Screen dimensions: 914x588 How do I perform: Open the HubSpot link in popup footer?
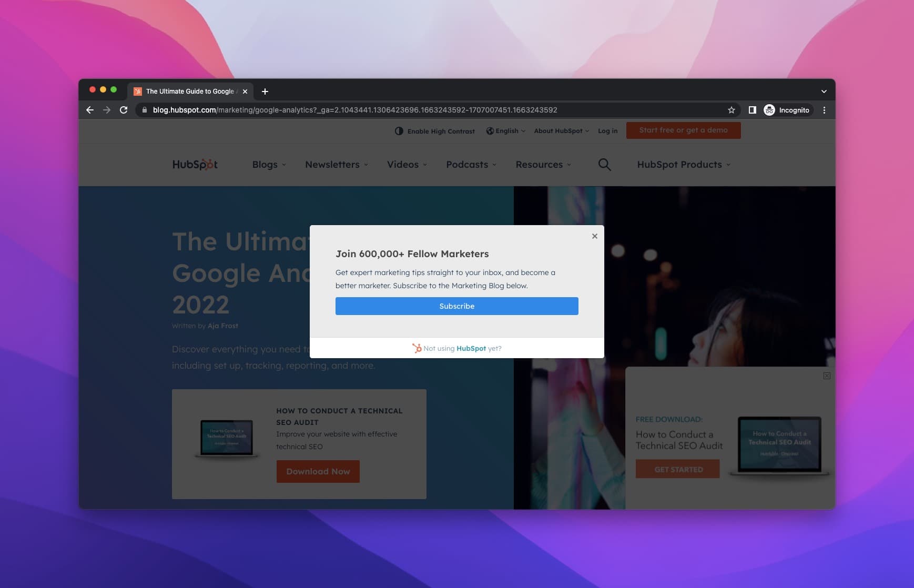471,348
